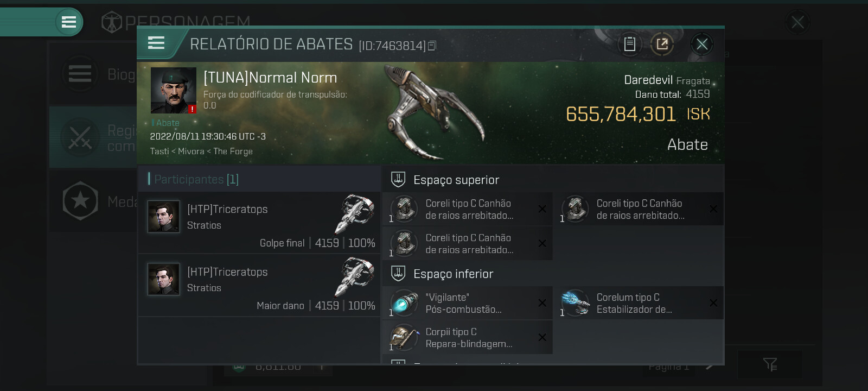Open the filter icon behind the report
868x391 pixels.
pyautogui.click(x=769, y=364)
